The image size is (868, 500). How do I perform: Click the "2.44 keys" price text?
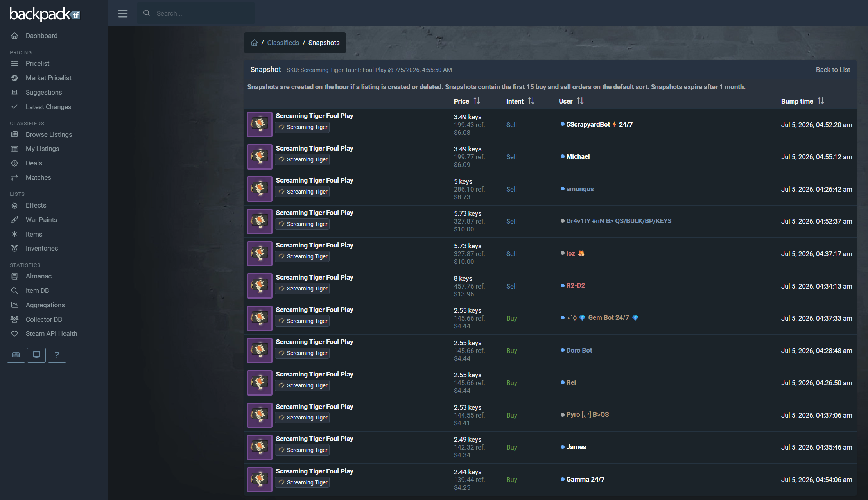(x=468, y=472)
